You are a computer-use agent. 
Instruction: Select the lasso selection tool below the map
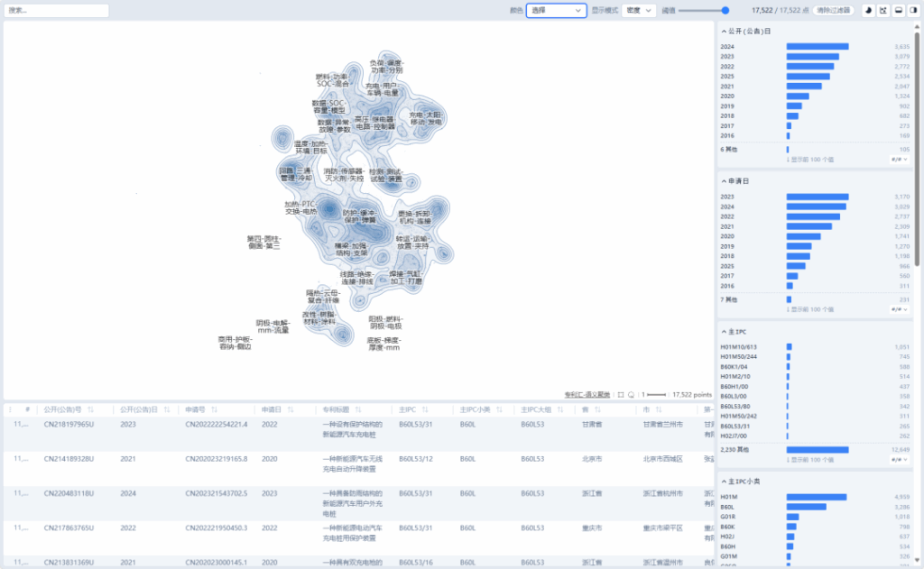[631, 394]
